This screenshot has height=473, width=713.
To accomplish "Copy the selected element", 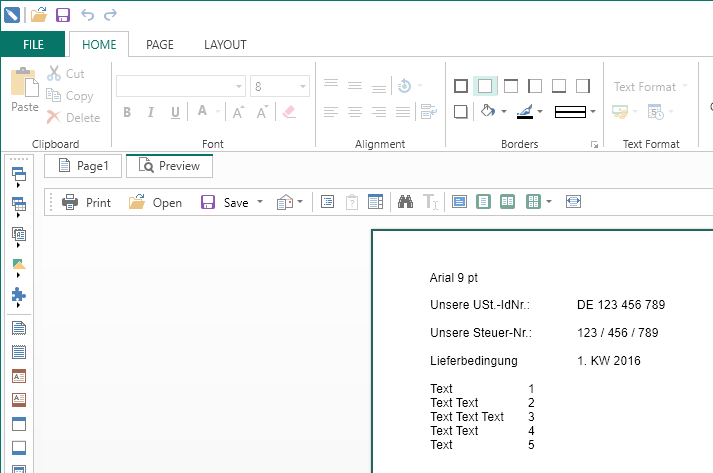I will pos(70,96).
